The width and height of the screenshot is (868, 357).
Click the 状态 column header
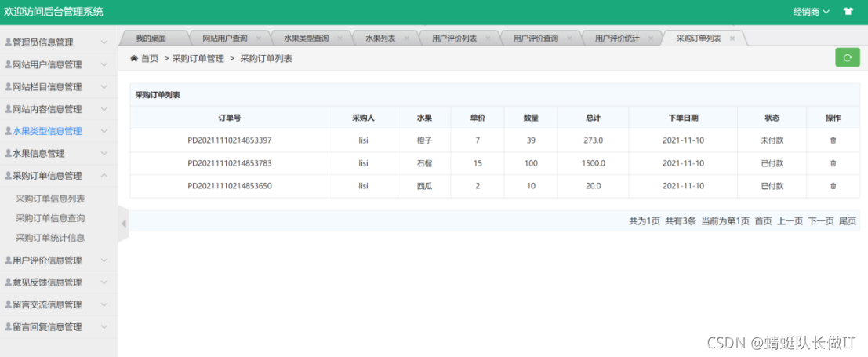[x=772, y=118]
